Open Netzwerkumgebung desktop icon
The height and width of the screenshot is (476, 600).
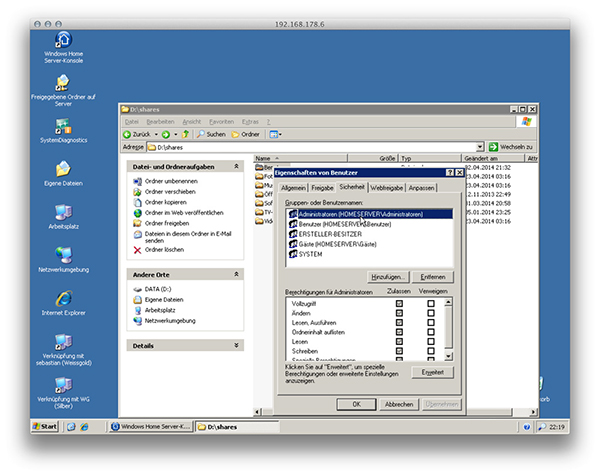click(64, 260)
